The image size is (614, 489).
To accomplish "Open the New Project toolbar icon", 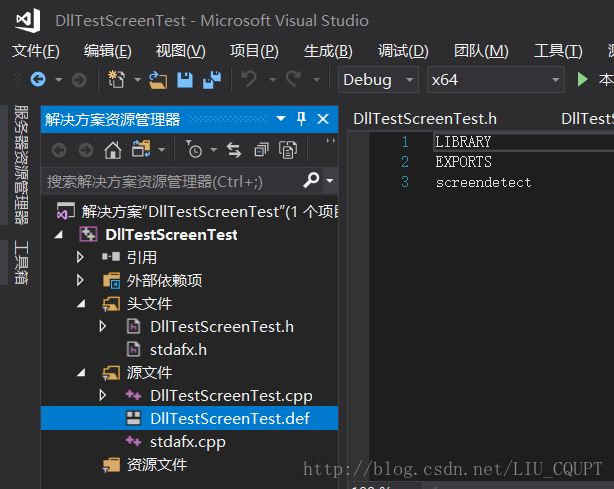I will [x=116, y=79].
